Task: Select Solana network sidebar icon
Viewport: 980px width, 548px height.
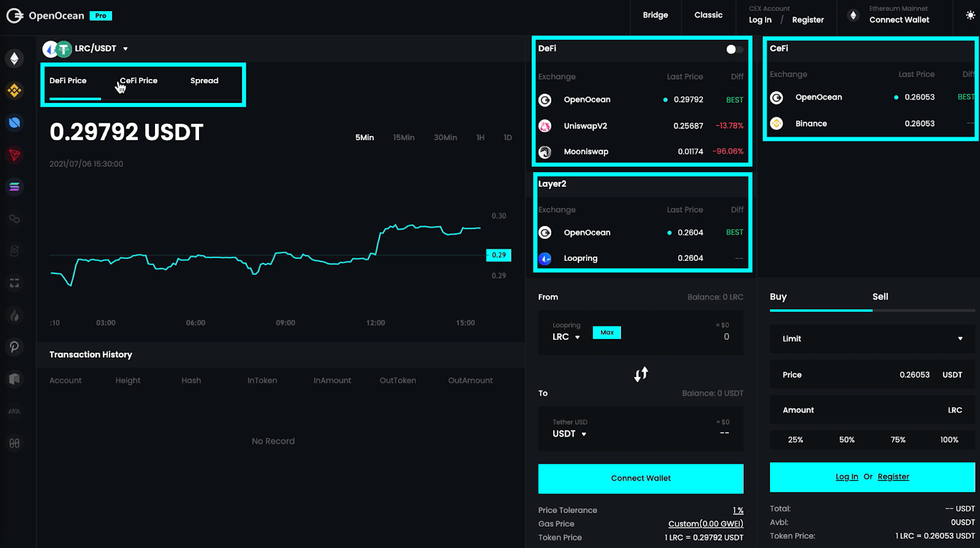Action: pos(15,187)
